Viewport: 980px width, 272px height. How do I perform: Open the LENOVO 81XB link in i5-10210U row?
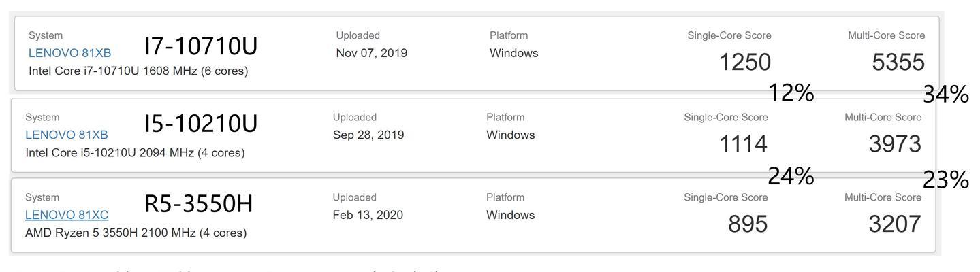pos(67,135)
